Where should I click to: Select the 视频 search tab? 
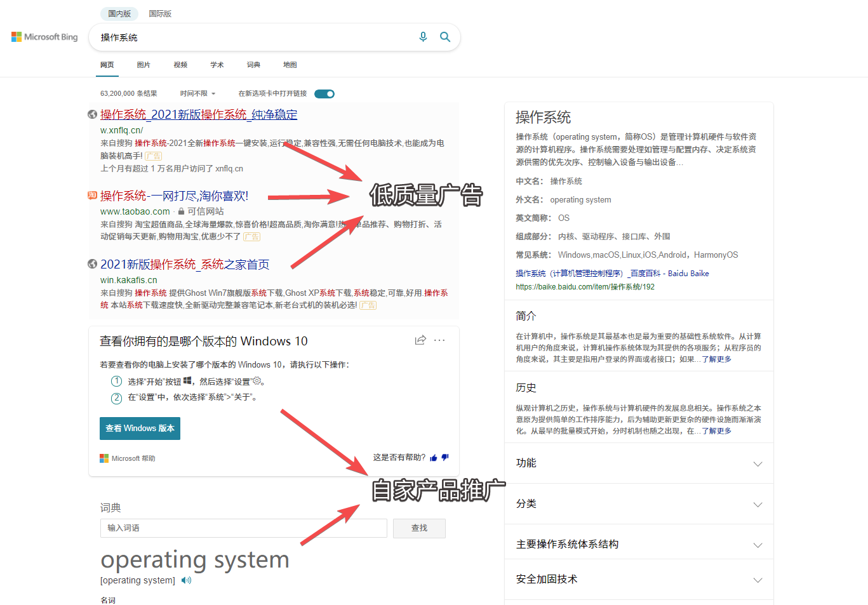coord(181,65)
